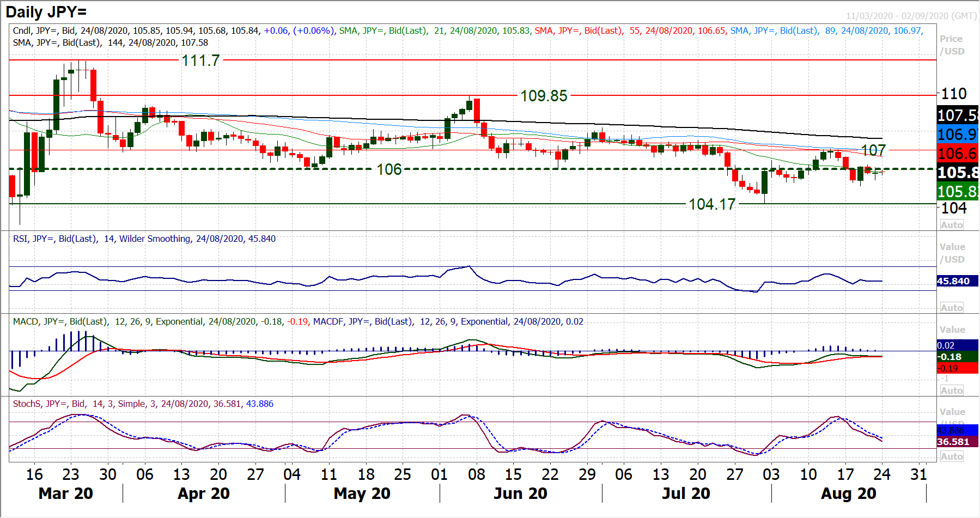
Task: Select the 109.85 resistance level label
Action: pos(544,96)
